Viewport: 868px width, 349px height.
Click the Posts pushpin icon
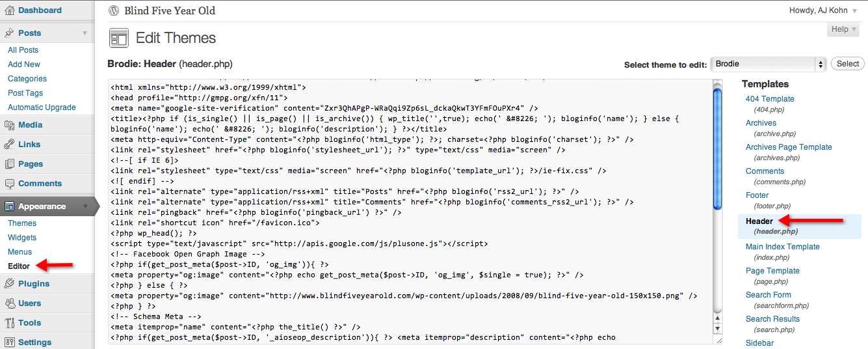[9, 33]
